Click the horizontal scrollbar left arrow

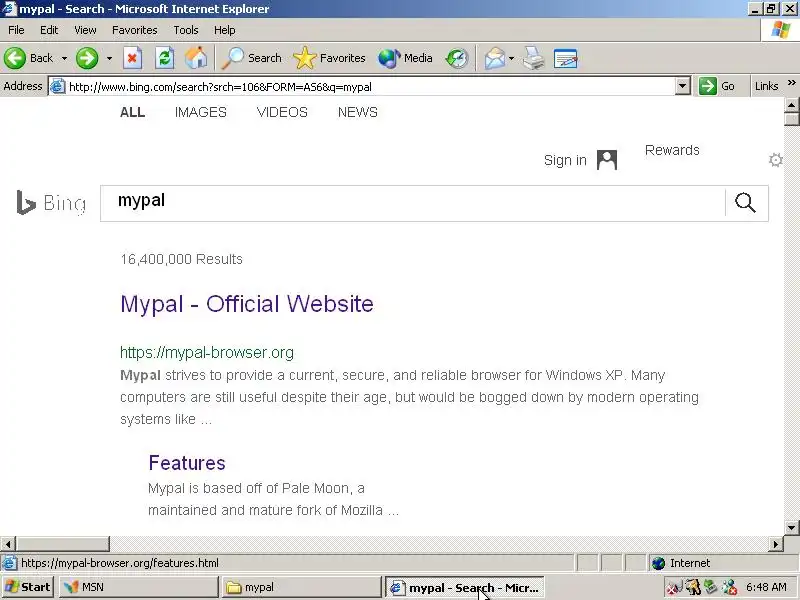click(8, 544)
